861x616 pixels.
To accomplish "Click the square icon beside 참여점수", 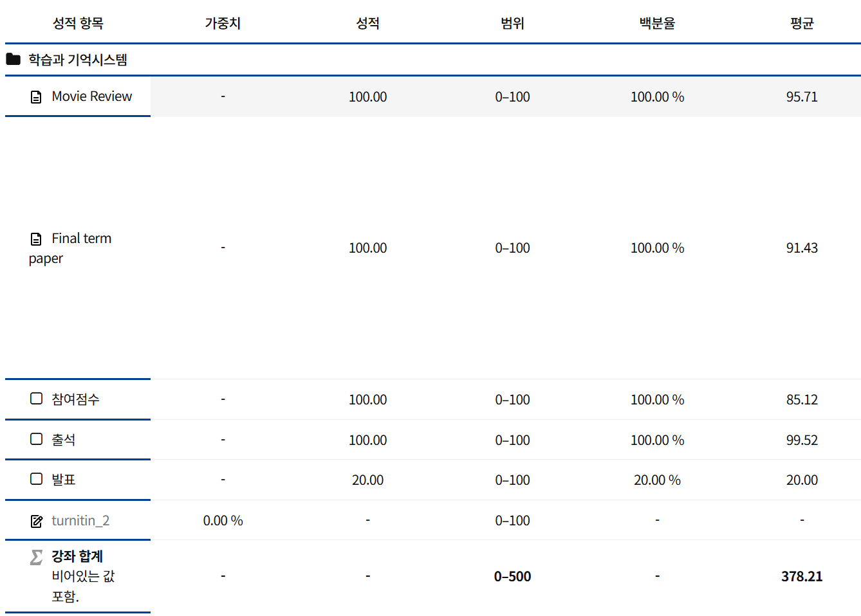I will click(x=37, y=399).
